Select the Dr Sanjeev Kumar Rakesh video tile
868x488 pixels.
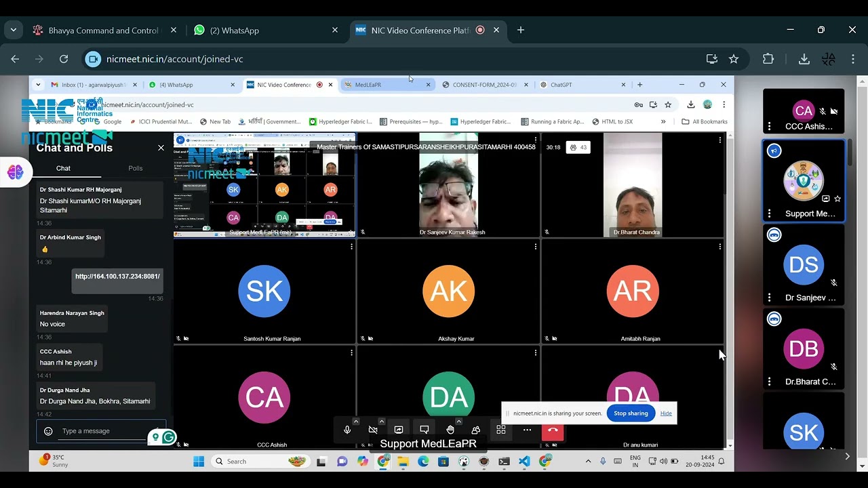click(x=448, y=185)
